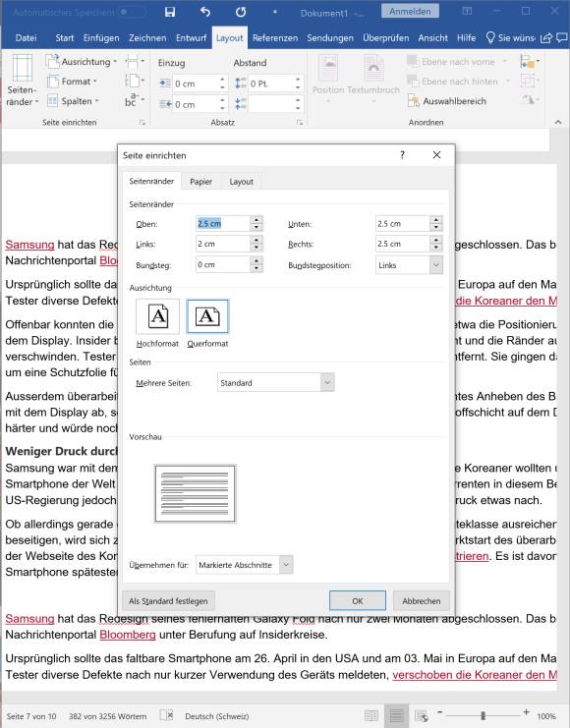Image resolution: width=570 pixels, height=728 pixels.
Task: Switch to the Layout dialog tab
Action: tap(241, 182)
